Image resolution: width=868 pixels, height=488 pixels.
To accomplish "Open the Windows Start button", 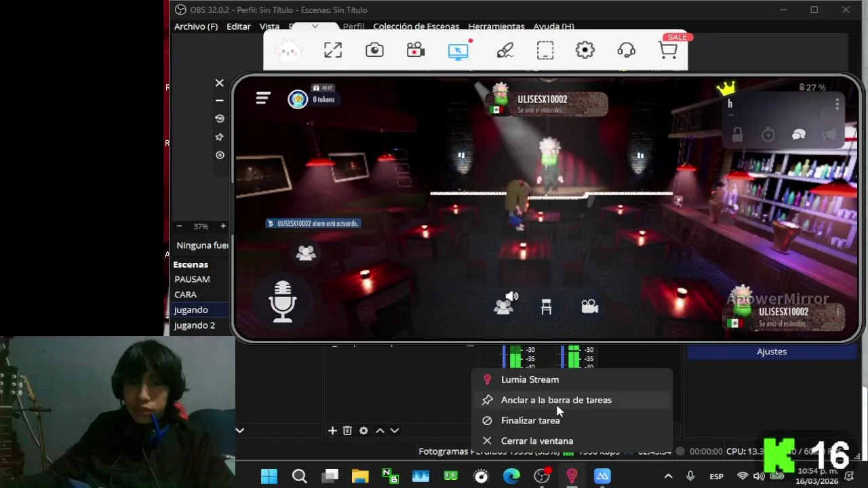I will (269, 476).
